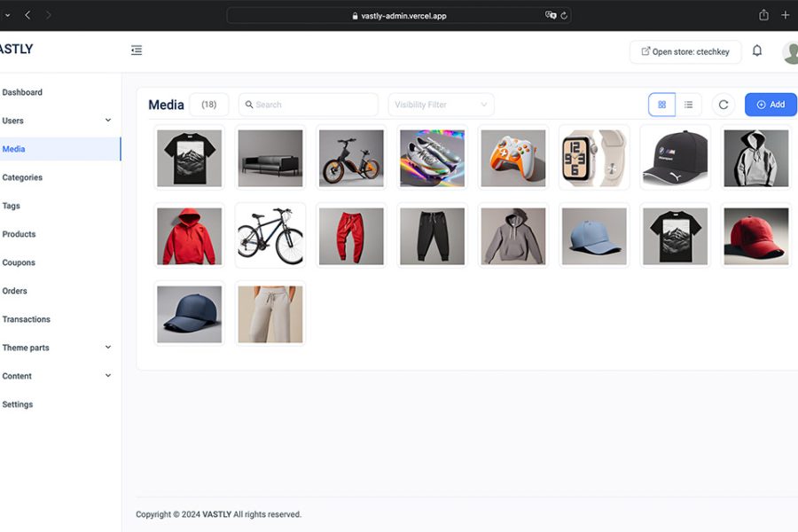Open Transactions in the sidebar
Image resolution: width=798 pixels, height=532 pixels.
click(x=26, y=319)
